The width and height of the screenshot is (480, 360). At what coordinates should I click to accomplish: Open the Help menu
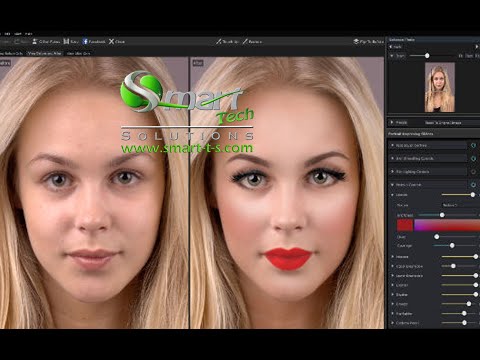click(x=29, y=34)
